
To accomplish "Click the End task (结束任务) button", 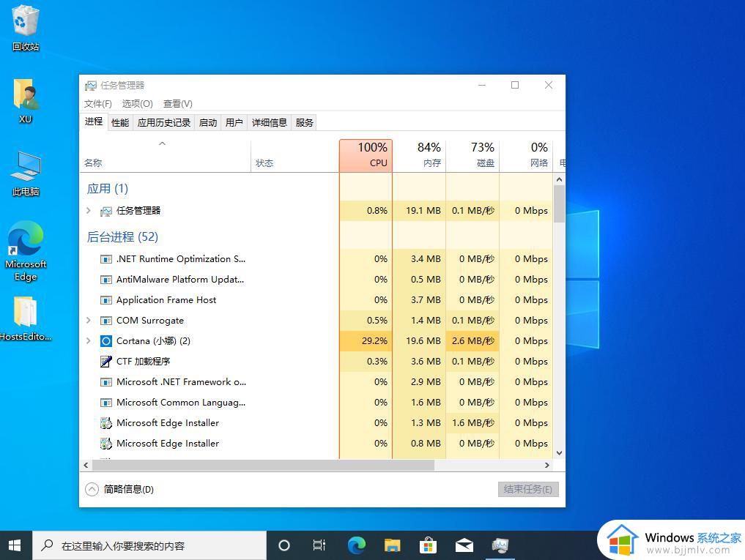I will click(x=528, y=489).
